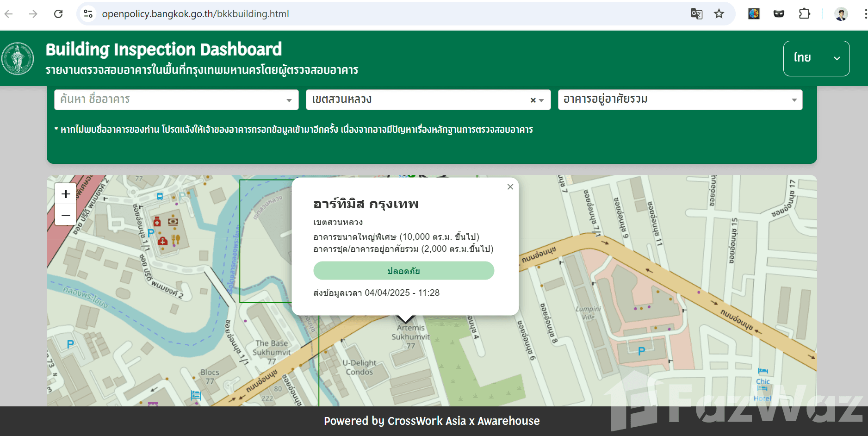This screenshot has height=436, width=868.
Task: Zoom out on the map
Action: click(x=66, y=215)
